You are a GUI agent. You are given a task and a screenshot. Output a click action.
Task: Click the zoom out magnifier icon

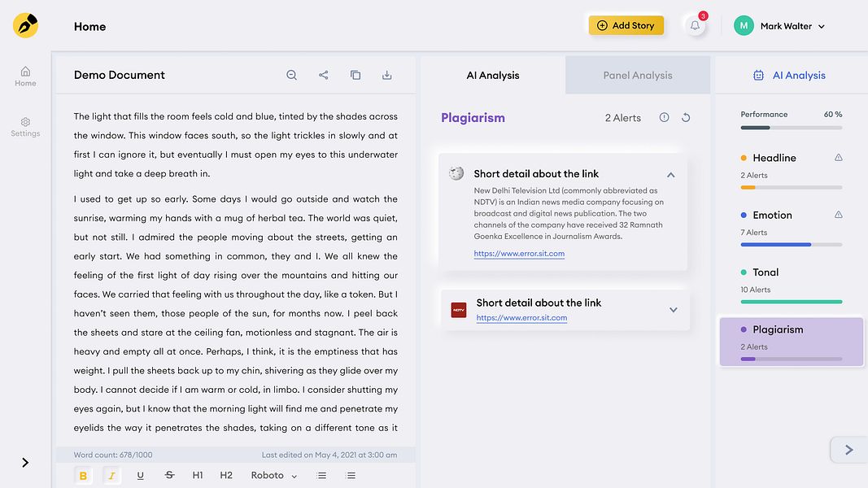[x=292, y=76]
